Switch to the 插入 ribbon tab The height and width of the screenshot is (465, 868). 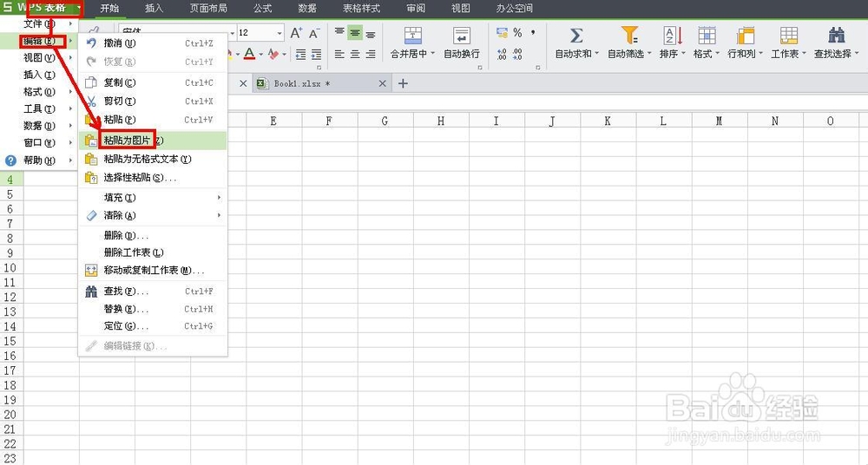click(154, 9)
